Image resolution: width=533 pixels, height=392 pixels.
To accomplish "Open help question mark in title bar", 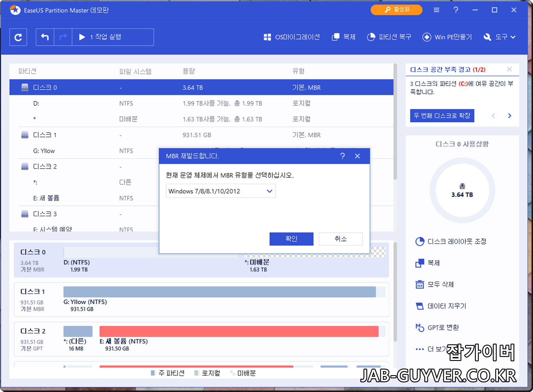I will point(456,10).
